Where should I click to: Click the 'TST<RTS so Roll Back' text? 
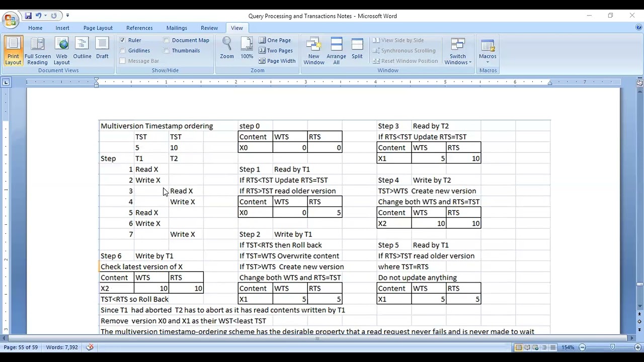click(134, 299)
